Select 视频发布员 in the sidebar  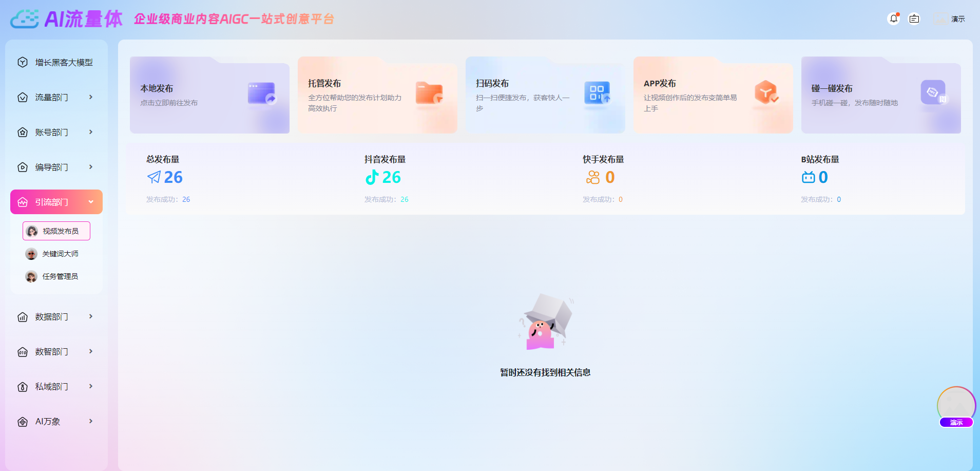click(56, 231)
